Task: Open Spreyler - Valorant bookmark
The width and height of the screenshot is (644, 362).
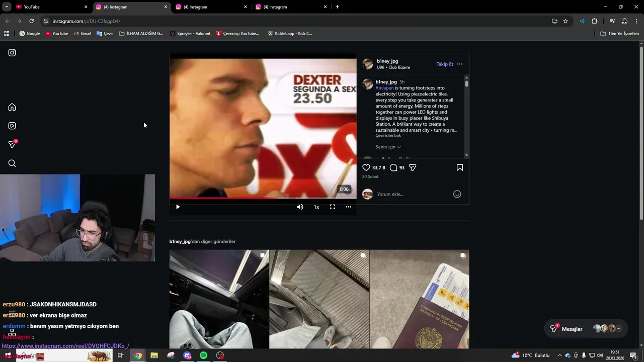Action: coord(190,34)
